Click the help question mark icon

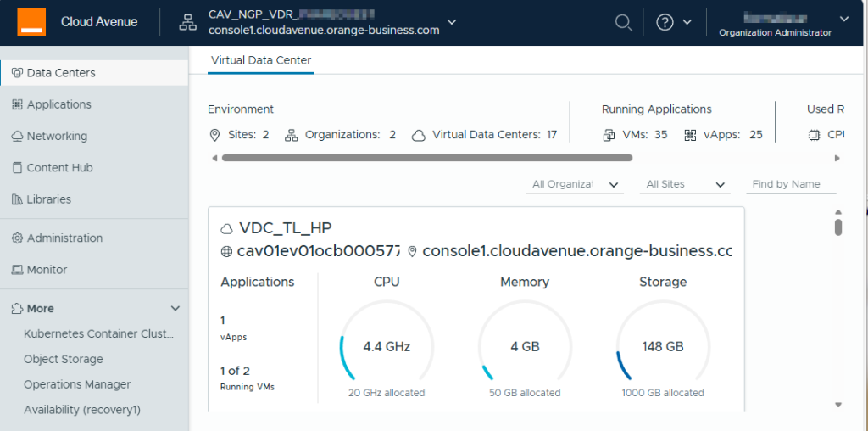pyautogui.click(x=665, y=23)
